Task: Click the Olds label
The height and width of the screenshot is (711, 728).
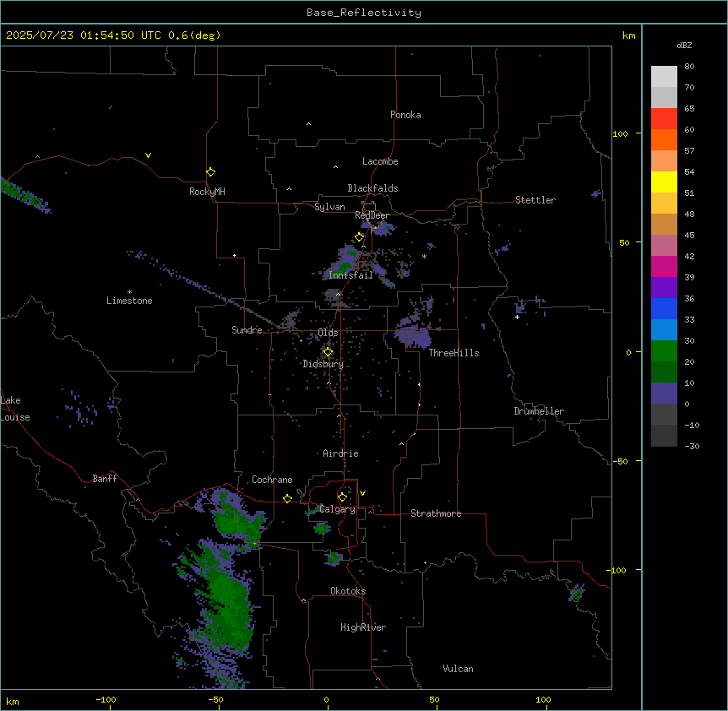Action: click(328, 333)
